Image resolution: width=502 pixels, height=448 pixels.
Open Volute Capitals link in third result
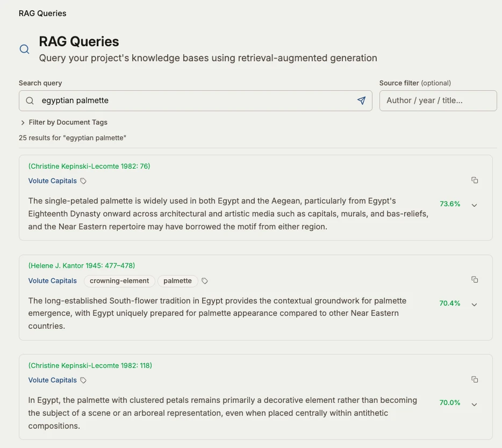click(53, 380)
